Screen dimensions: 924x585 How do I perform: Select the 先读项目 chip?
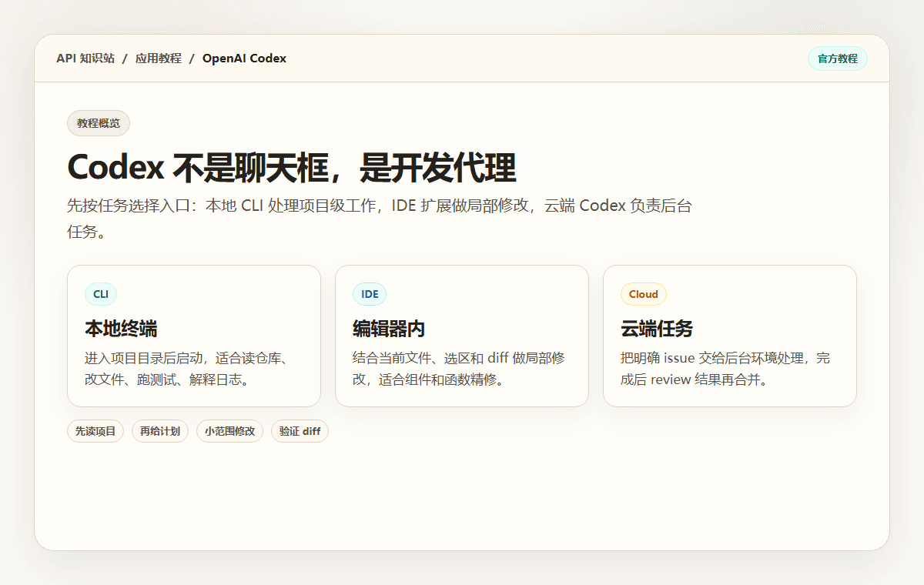click(95, 431)
